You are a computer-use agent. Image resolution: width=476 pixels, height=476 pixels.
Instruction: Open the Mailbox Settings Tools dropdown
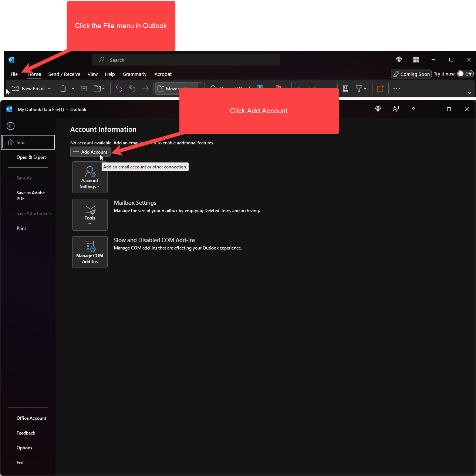[90, 215]
